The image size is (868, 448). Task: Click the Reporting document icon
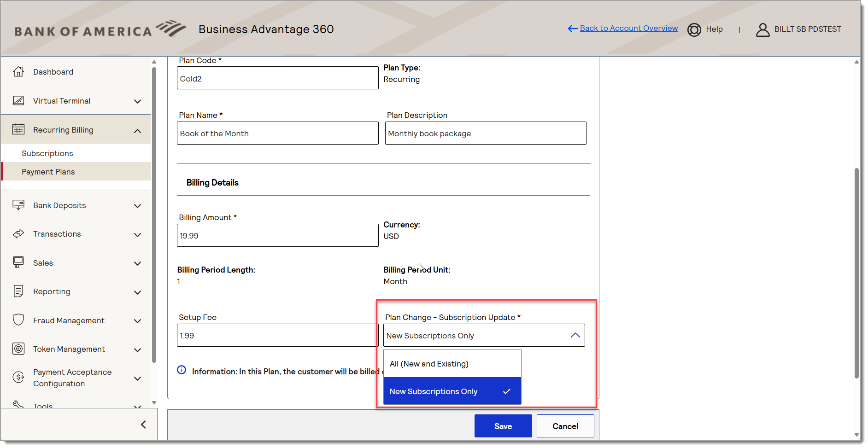pos(18,291)
